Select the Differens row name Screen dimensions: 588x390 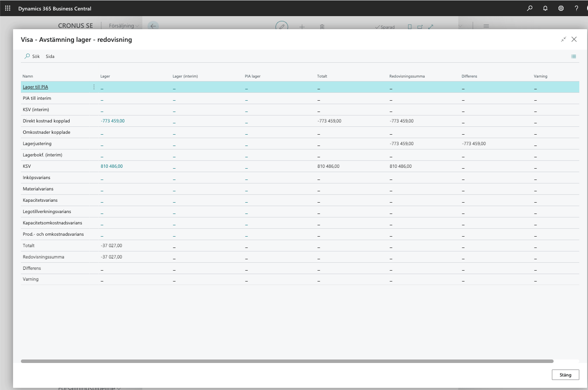click(x=32, y=268)
